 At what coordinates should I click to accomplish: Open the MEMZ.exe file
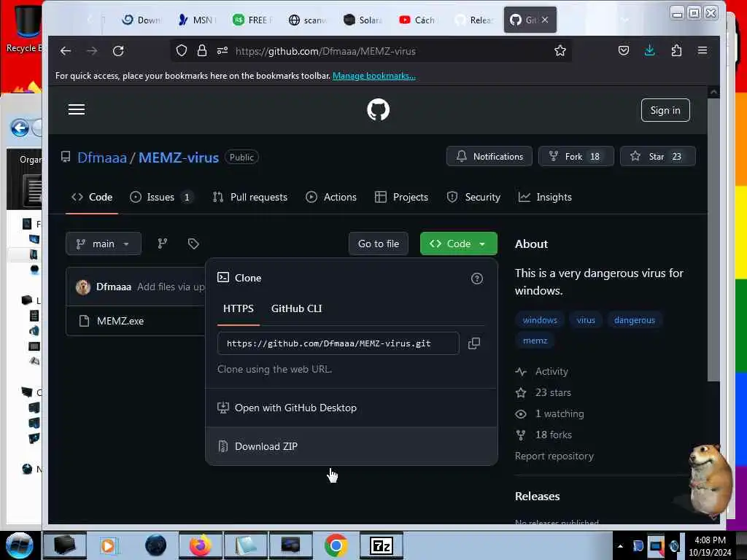tap(120, 321)
